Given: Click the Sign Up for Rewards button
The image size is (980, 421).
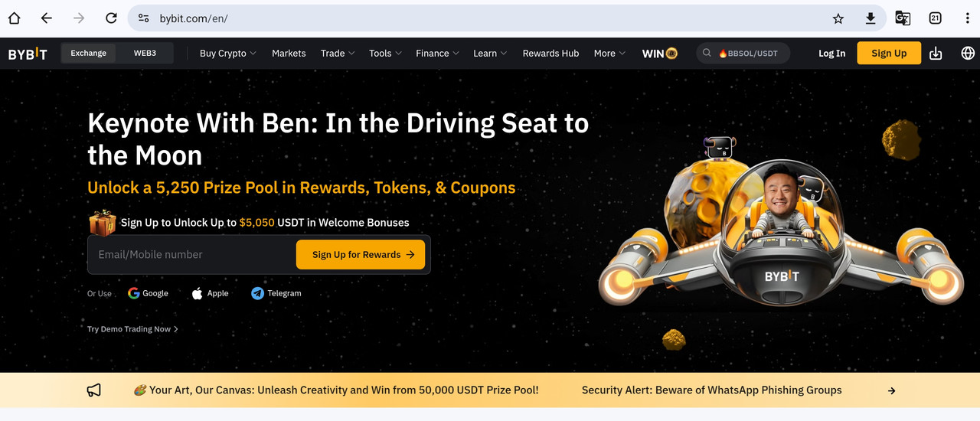Looking at the screenshot, I should 361,255.
